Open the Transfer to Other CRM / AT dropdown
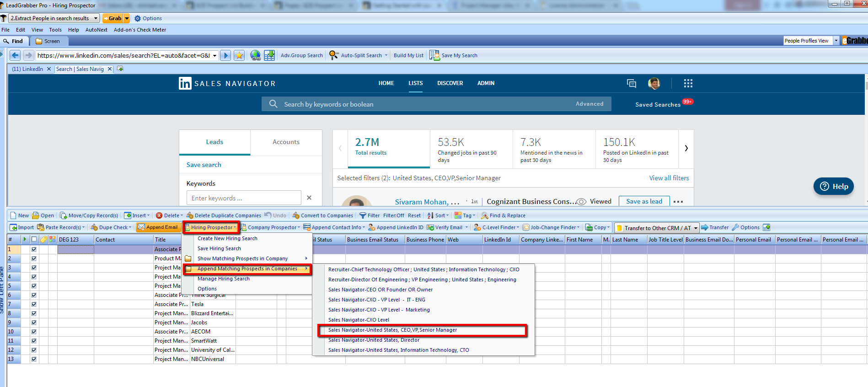This screenshot has width=868, height=387. (x=696, y=228)
